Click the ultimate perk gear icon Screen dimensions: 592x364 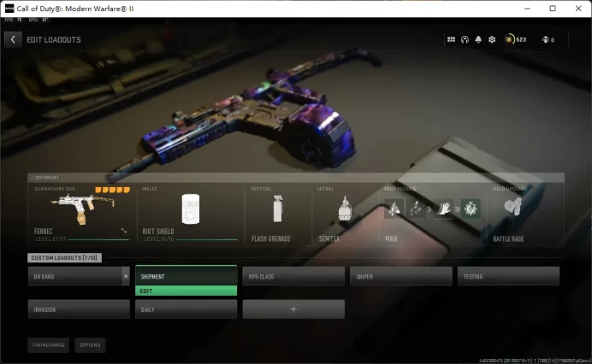pos(471,208)
